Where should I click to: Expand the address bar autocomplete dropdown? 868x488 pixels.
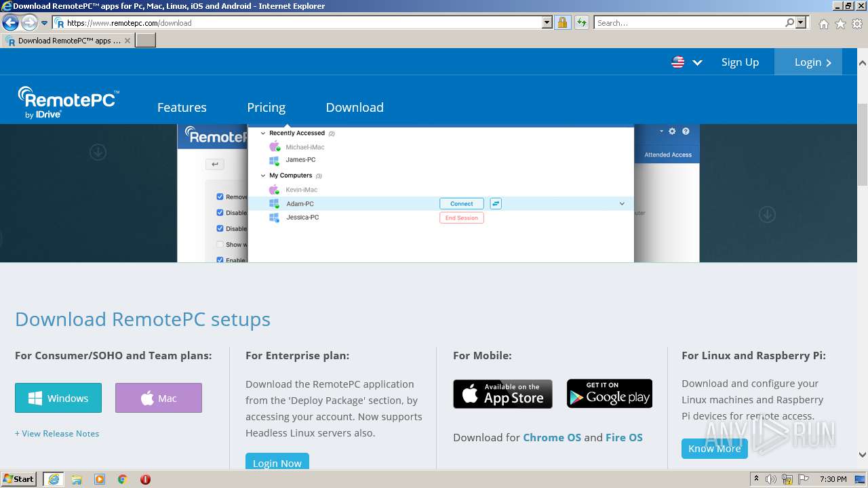coord(547,23)
